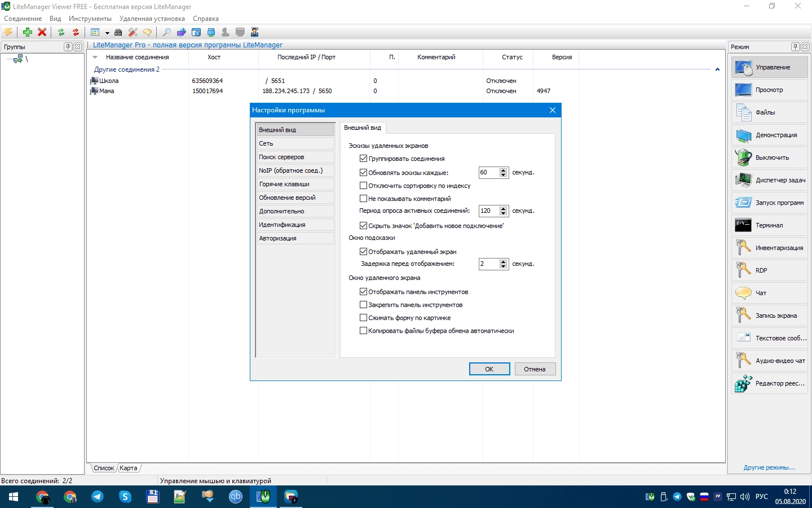Select the Диспетчер задач mode

point(770,180)
